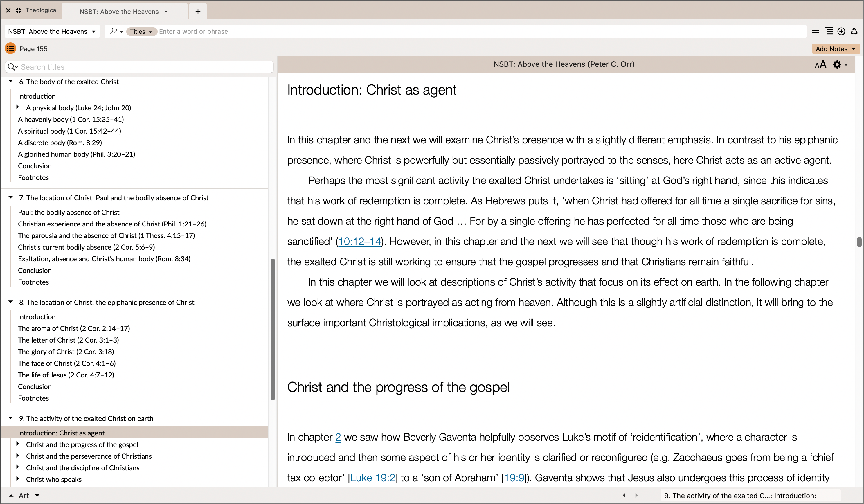Screen dimensions: 864x504
Task: Switch to the Theological tab
Action: (x=42, y=10)
